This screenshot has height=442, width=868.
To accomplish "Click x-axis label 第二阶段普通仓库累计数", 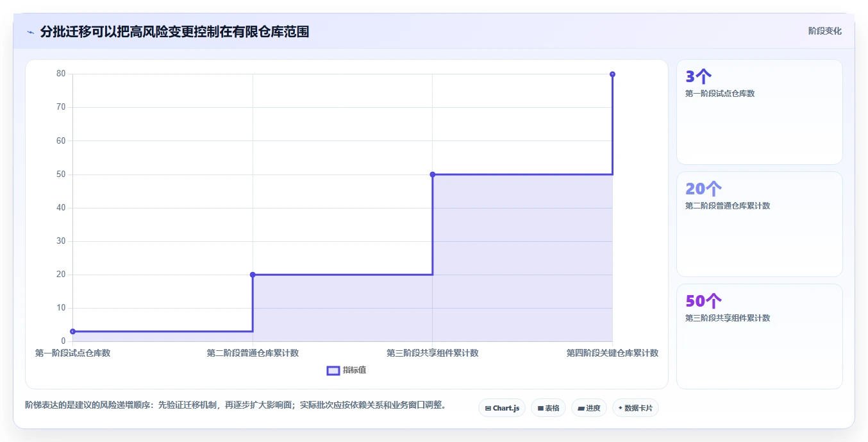I will (253, 353).
